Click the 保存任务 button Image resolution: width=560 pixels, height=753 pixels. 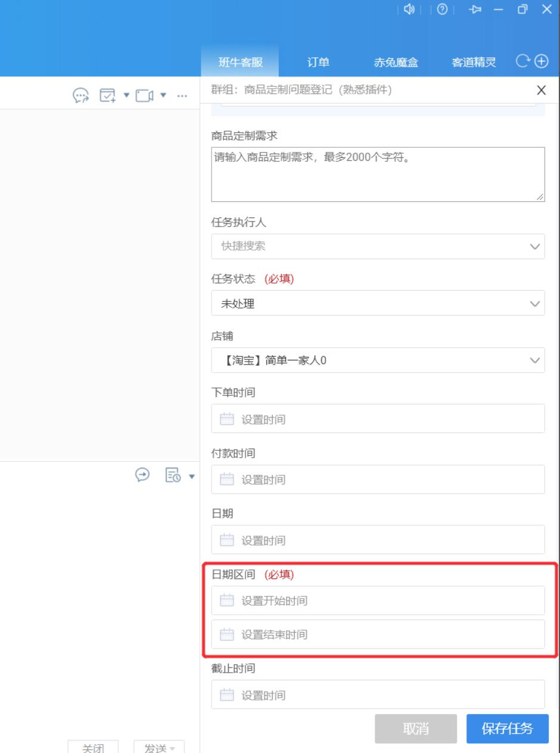(x=507, y=729)
